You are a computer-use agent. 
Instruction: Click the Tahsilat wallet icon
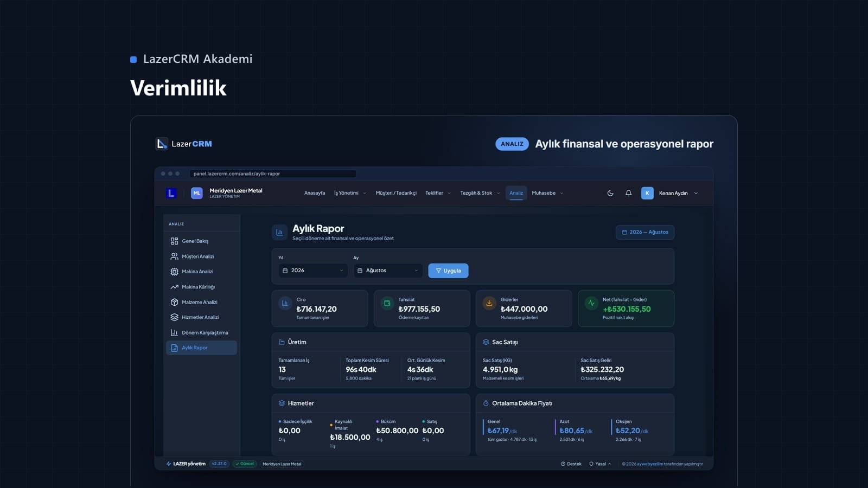[x=387, y=304]
